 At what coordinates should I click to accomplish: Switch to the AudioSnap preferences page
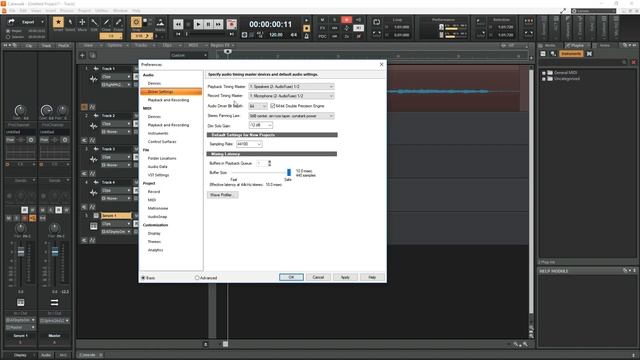coord(157,217)
